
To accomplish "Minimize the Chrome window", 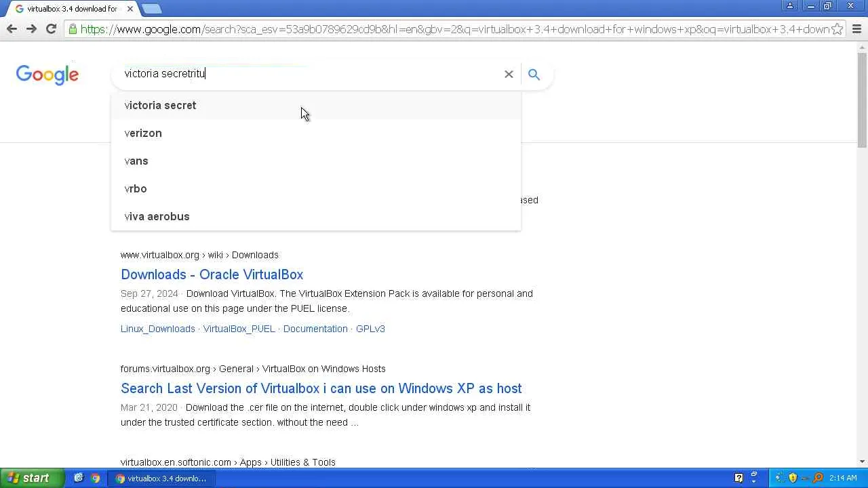I will coord(811,6).
